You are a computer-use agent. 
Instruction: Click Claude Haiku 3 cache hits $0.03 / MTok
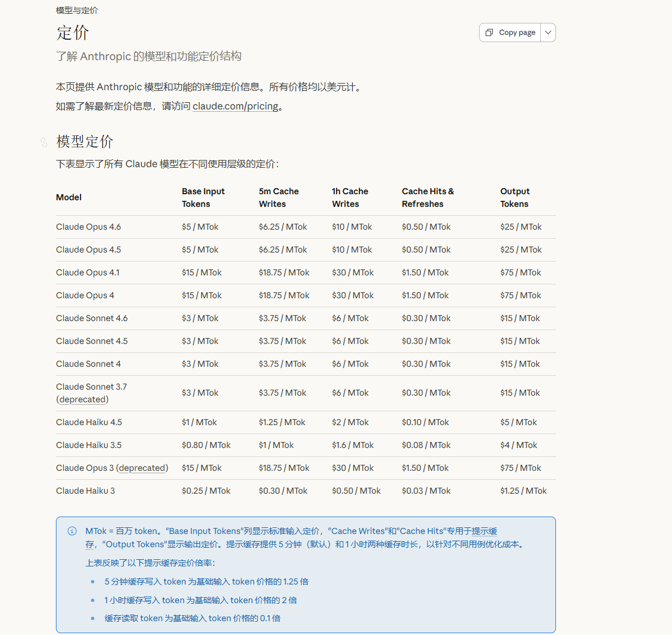(x=426, y=491)
